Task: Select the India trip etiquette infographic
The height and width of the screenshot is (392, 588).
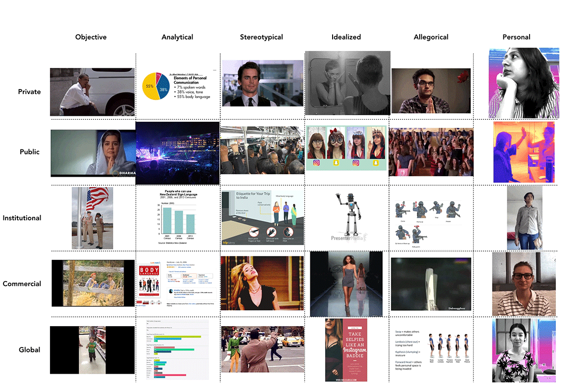Action: coord(262,218)
